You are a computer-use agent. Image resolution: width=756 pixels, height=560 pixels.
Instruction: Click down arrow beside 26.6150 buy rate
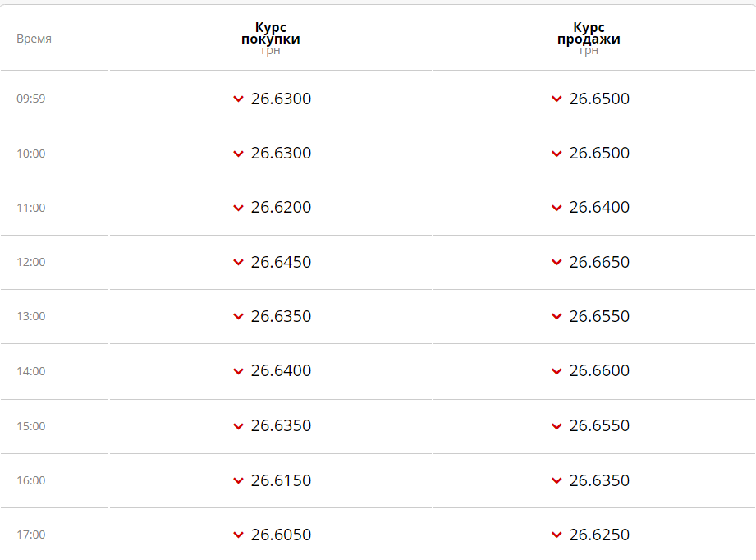[x=238, y=480]
